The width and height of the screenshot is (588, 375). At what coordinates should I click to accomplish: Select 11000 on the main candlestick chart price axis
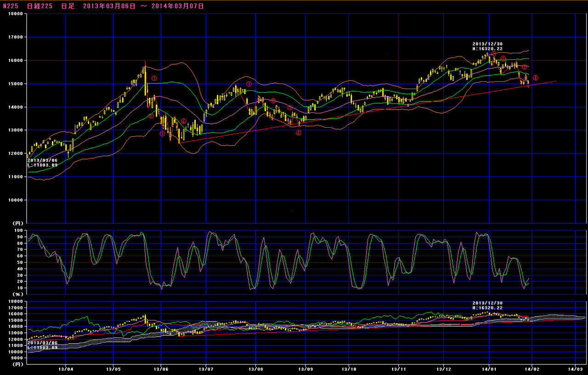tap(16, 177)
